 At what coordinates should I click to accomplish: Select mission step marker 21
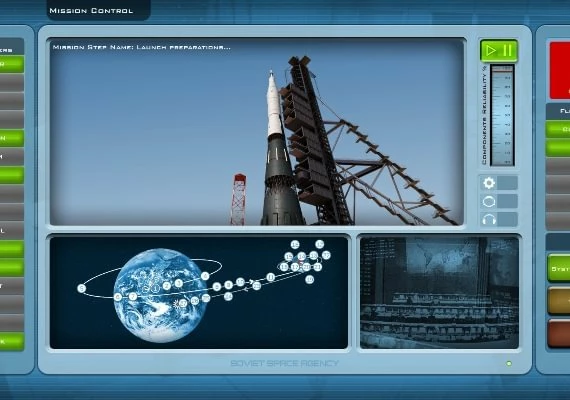pyautogui.click(x=317, y=267)
